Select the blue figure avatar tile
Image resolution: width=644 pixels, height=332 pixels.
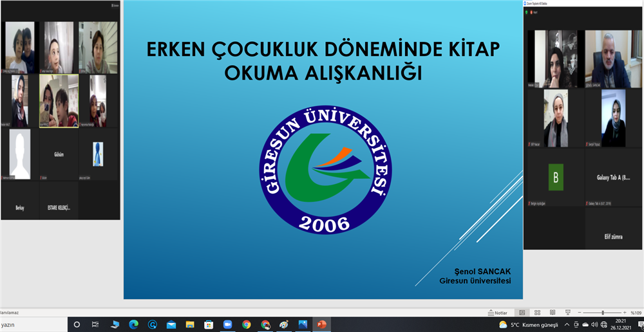point(98,154)
